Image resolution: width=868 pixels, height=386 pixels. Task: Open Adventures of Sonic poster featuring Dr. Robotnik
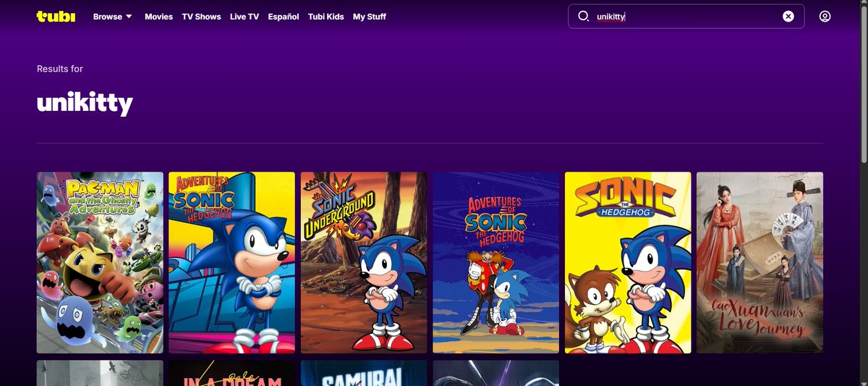click(x=495, y=262)
